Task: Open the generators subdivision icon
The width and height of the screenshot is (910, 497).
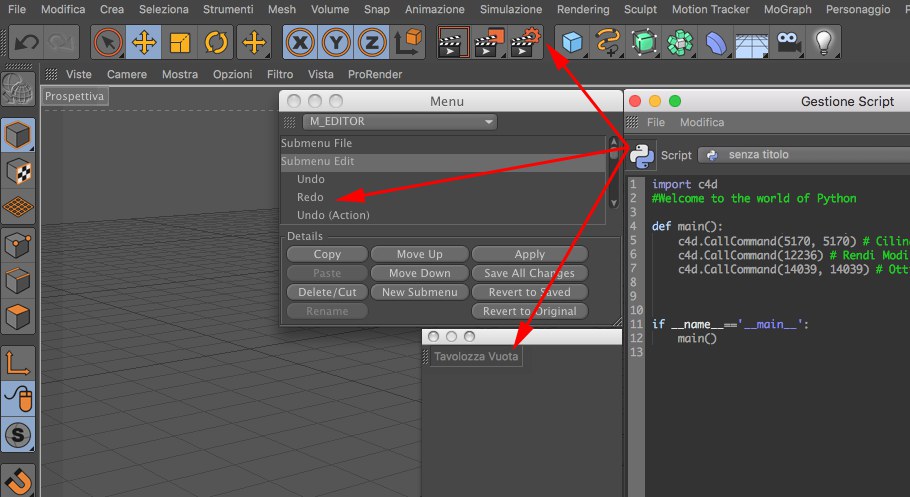Action: click(x=644, y=42)
